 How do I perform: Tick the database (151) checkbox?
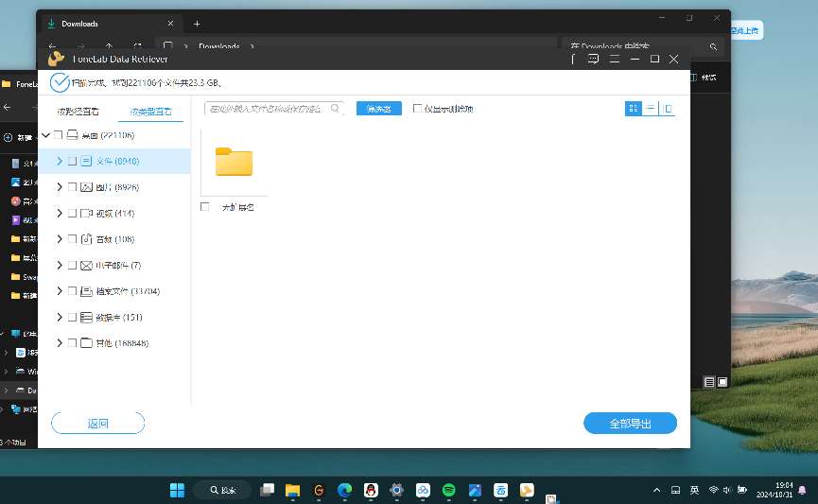(x=73, y=317)
